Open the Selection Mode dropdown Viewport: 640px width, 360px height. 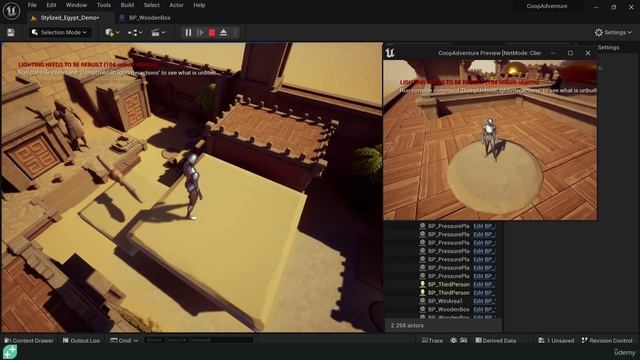(60, 32)
